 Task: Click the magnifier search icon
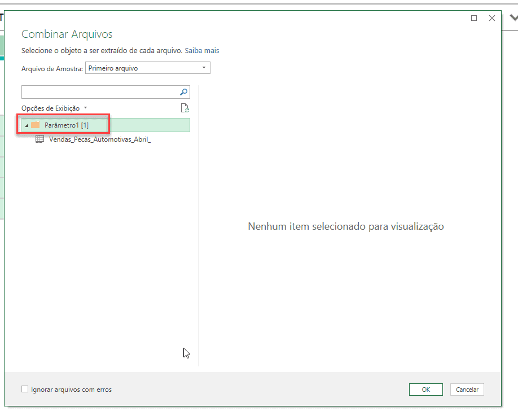pos(183,92)
